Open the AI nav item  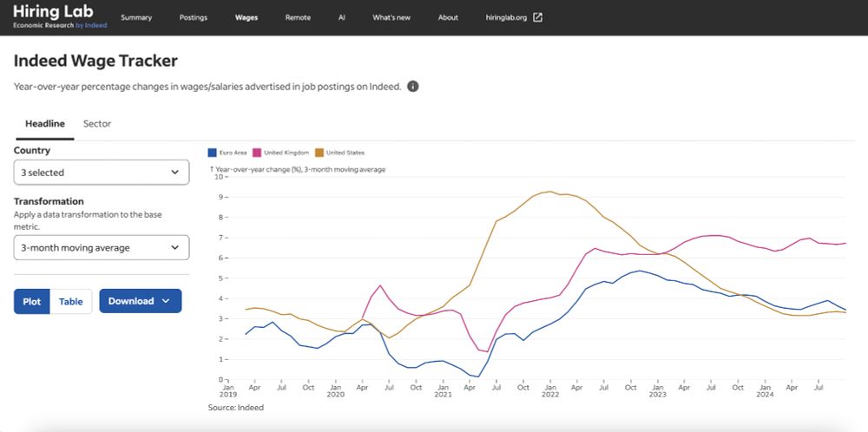[x=341, y=17]
